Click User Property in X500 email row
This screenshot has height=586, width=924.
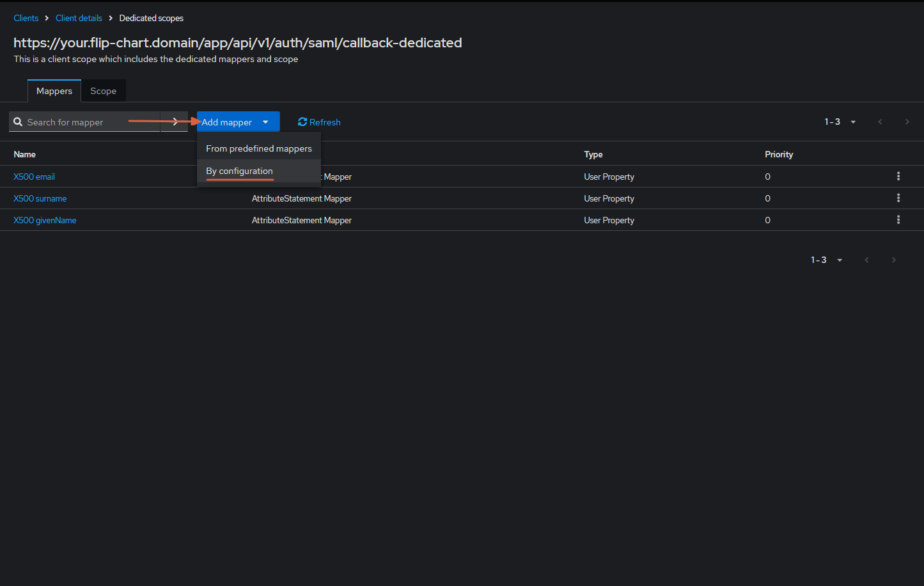(x=609, y=177)
